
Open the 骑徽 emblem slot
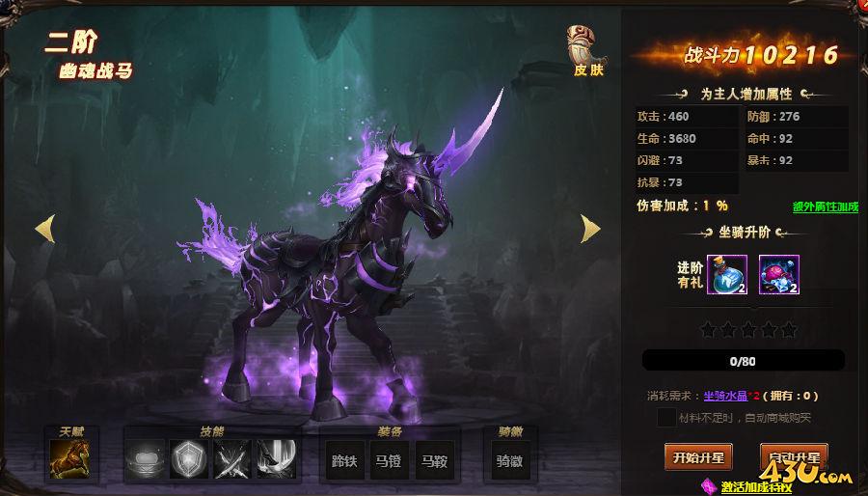point(510,460)
